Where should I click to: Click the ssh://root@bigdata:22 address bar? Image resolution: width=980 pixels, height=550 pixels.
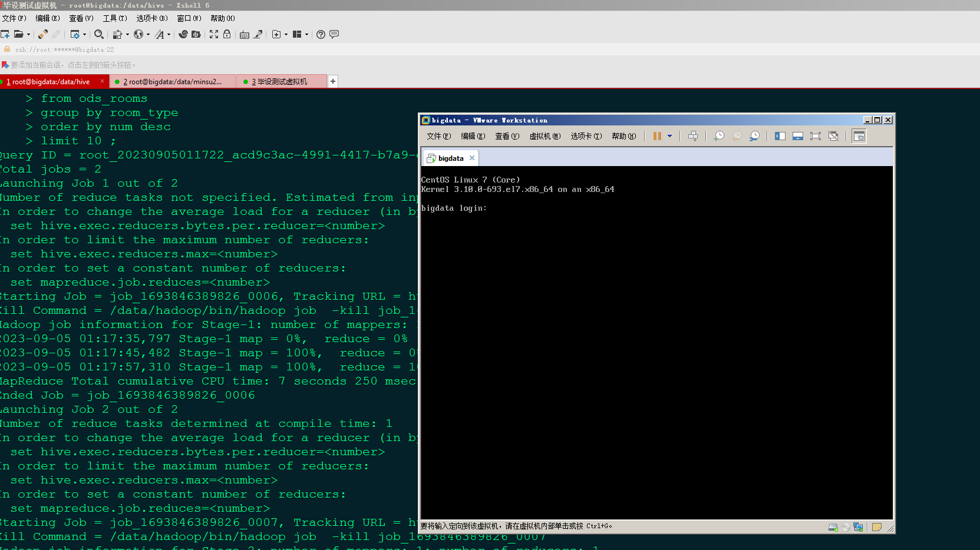tap(65, 49)
